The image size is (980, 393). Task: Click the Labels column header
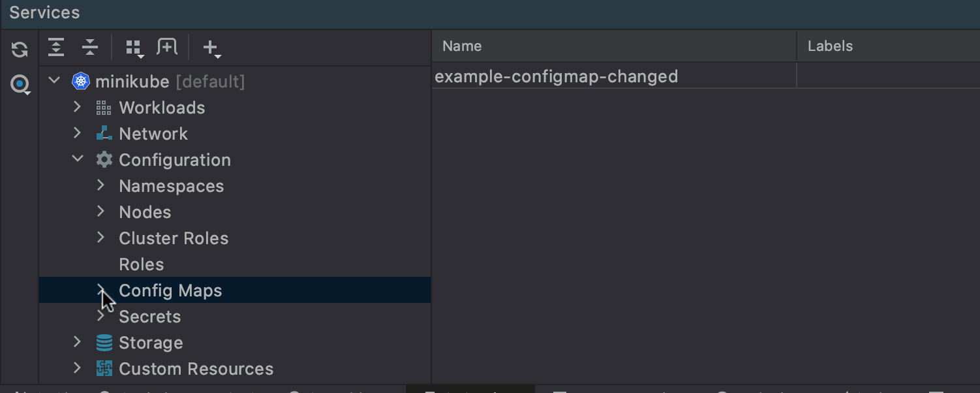889,46
